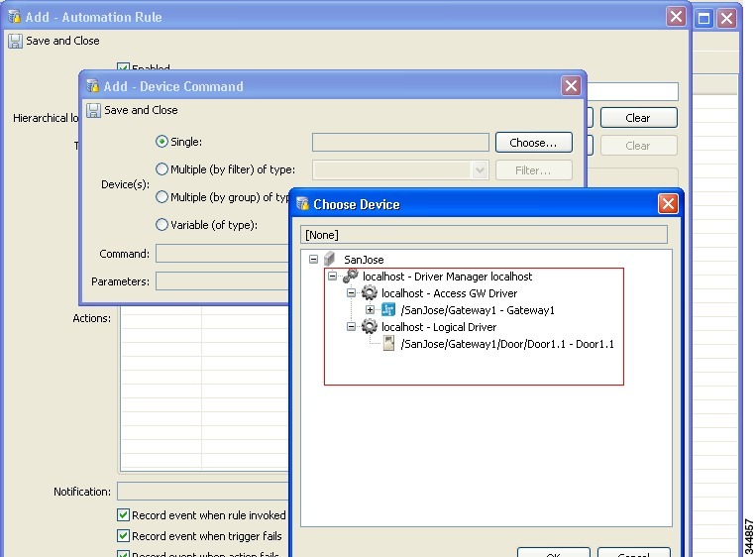
Task: Click the Add - Automation Rule title icon
Action: click(15, 17)
